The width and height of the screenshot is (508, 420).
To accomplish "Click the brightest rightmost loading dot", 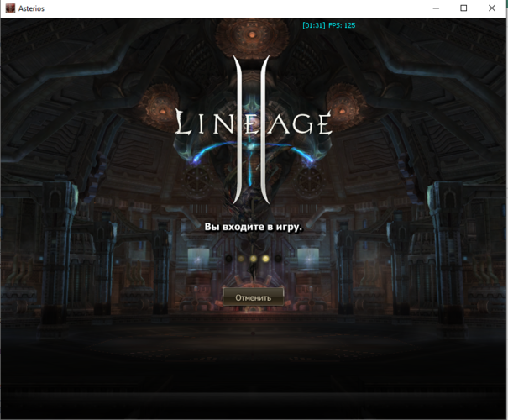I will [265, 259].
